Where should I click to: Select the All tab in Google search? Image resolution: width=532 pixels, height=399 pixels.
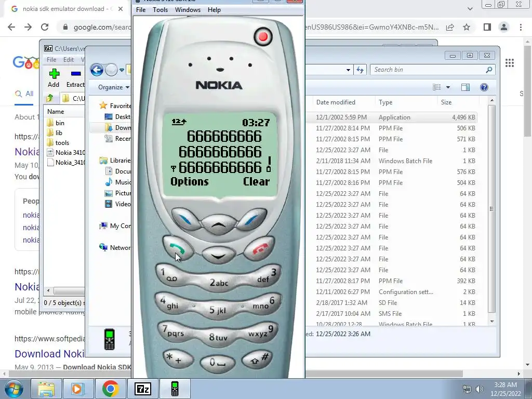tap(24, 94)
